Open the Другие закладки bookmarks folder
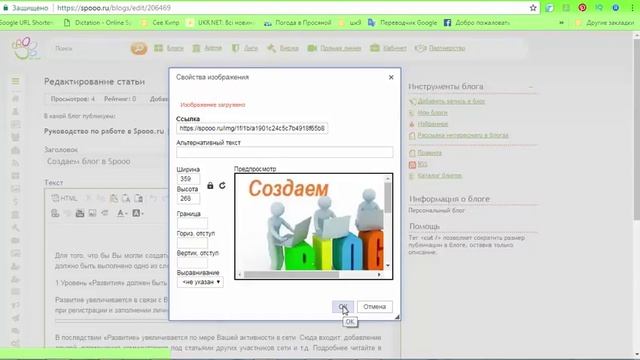640x360 pixels. point(604,23)
